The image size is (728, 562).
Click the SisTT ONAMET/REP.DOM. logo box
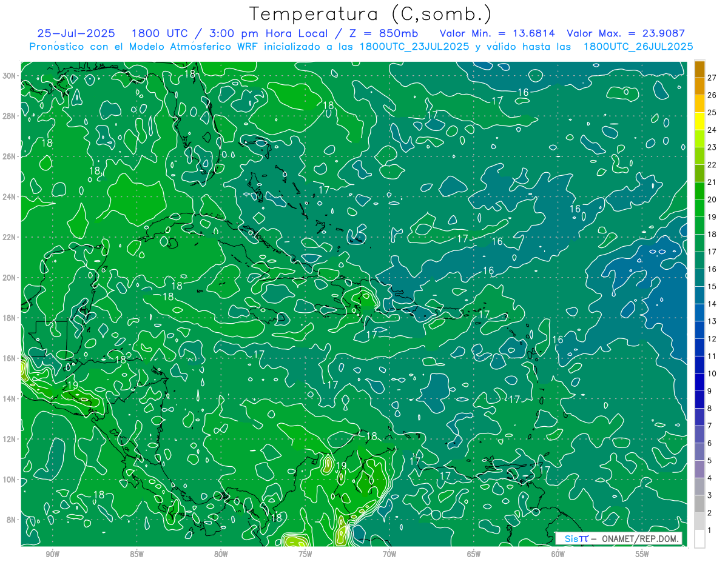[618, 538]
